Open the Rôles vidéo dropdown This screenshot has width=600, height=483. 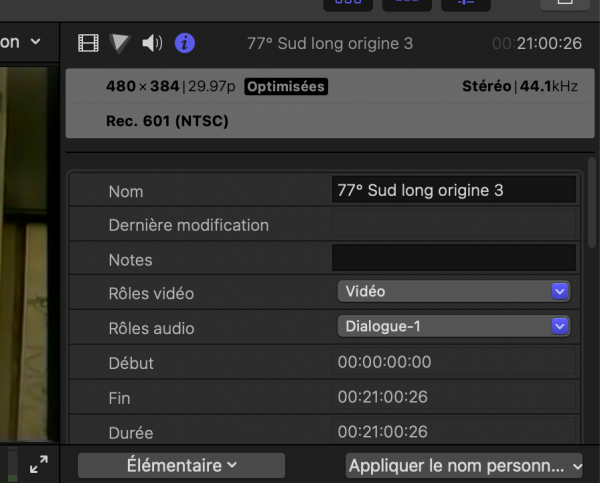click(x=454, y=292)
